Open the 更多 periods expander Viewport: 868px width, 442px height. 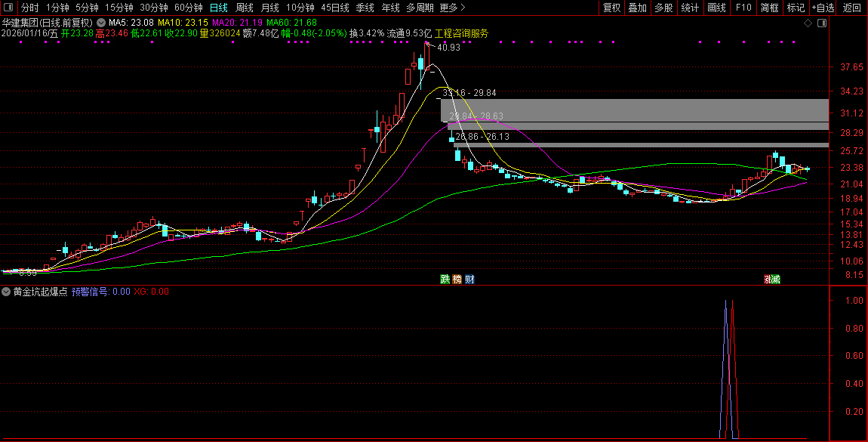(x=451, y=8)
